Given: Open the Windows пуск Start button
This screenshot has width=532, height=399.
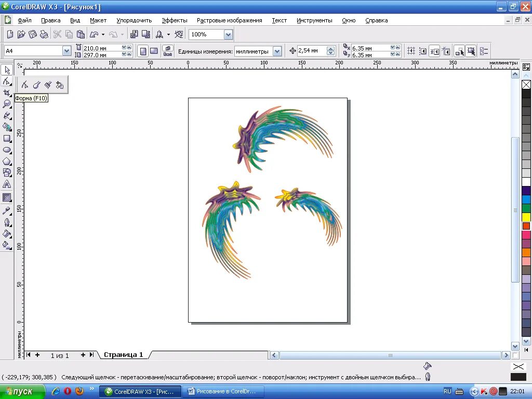Looking at the screenshot, I should (x=22, y=392).
